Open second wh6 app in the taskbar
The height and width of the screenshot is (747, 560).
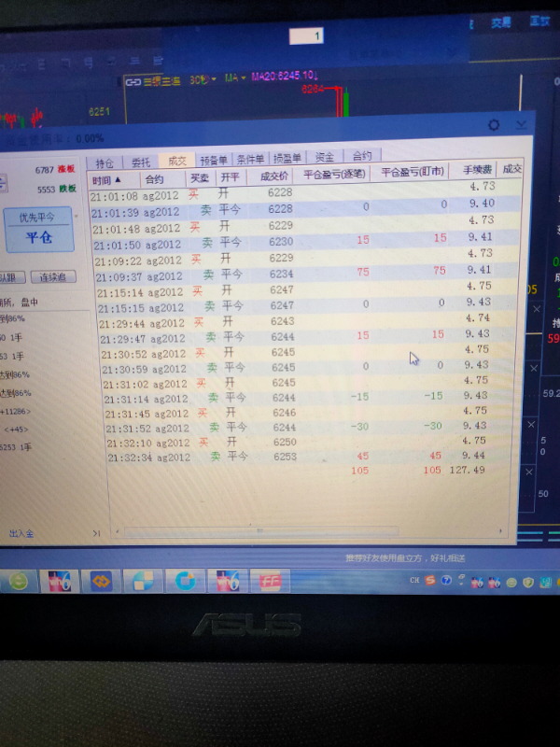click(228, 581)
